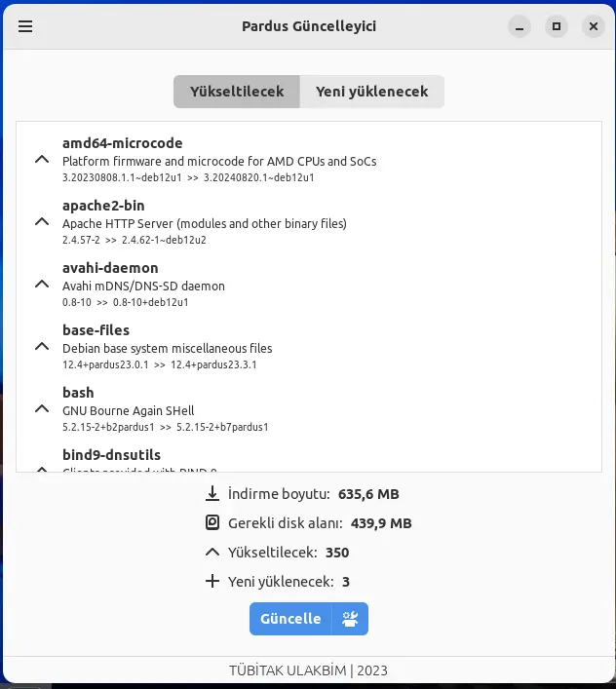Image resolution: width=616 pixels, height=689 pixels.
Task: Close the Pardus Güncelleyici window
Action: 594,27
